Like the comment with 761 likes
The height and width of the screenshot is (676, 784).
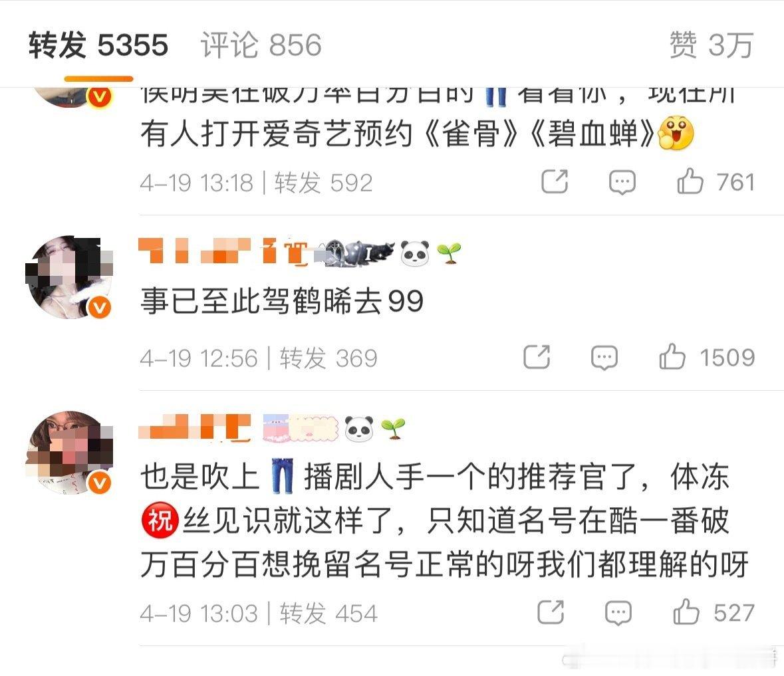click(x=690, y=181)
